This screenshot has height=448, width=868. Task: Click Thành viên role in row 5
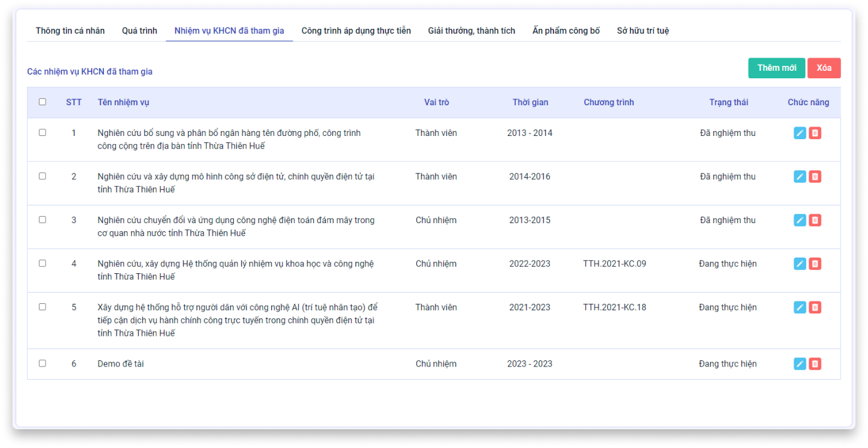pyautogui.click(x=436, y=307)
